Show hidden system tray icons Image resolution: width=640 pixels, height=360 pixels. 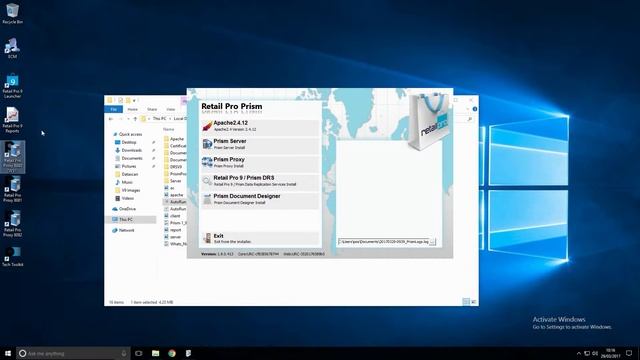(x=578, y=353)
